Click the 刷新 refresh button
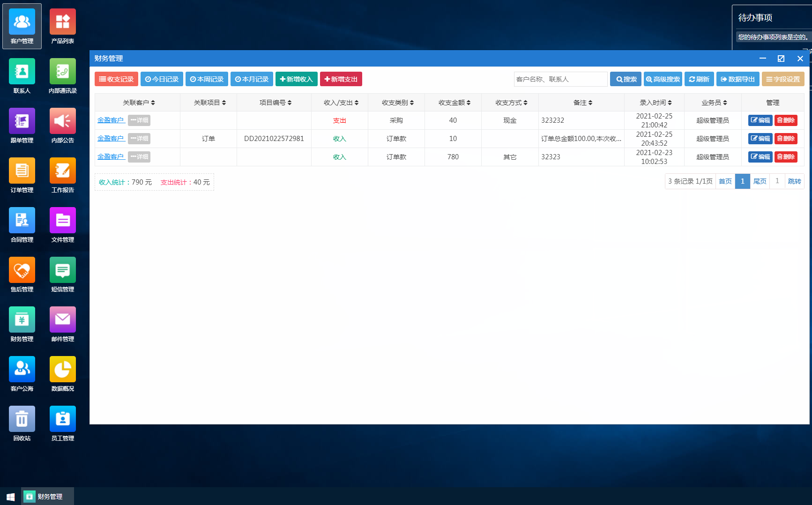 [x=699, y=79]
